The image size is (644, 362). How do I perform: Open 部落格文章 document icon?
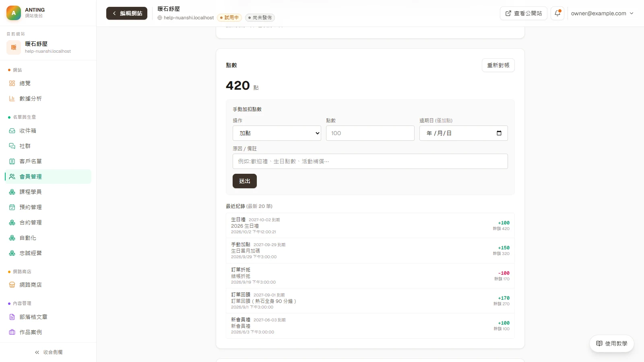point(12,317)
